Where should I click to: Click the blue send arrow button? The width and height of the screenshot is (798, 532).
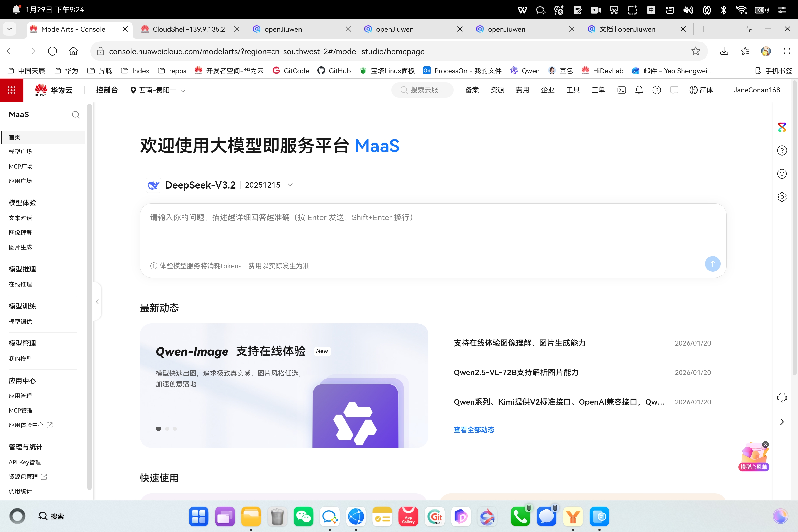pyautogui.click(x=713, y=264)
